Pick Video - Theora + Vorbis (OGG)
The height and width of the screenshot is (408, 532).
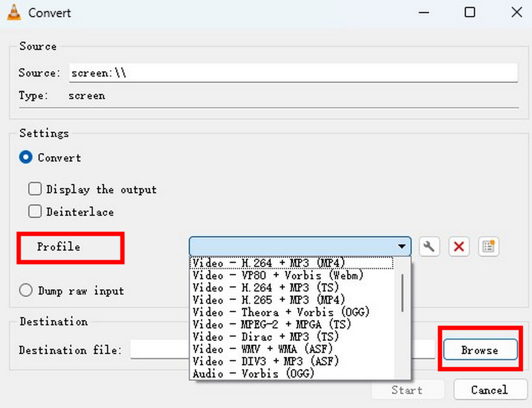click(281, 312)
